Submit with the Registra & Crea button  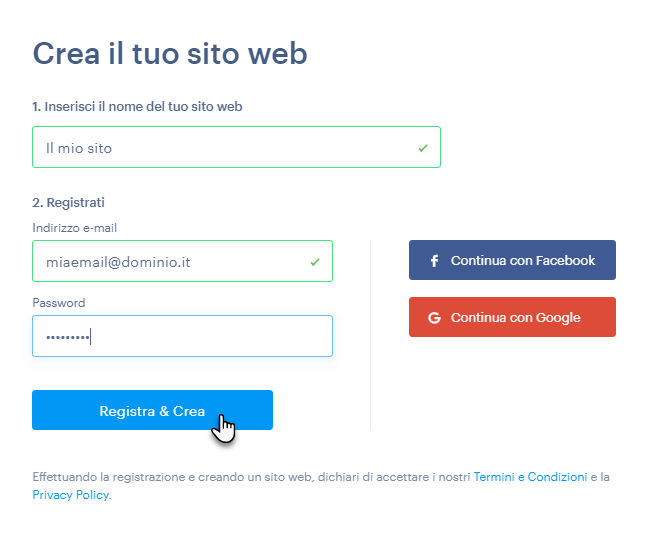[x=152, y=410]
